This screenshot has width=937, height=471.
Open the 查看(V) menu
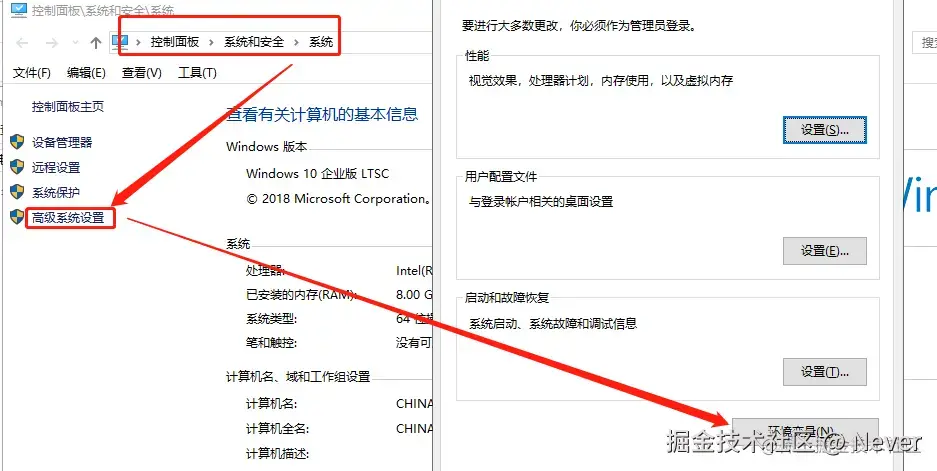pos(142,73)
